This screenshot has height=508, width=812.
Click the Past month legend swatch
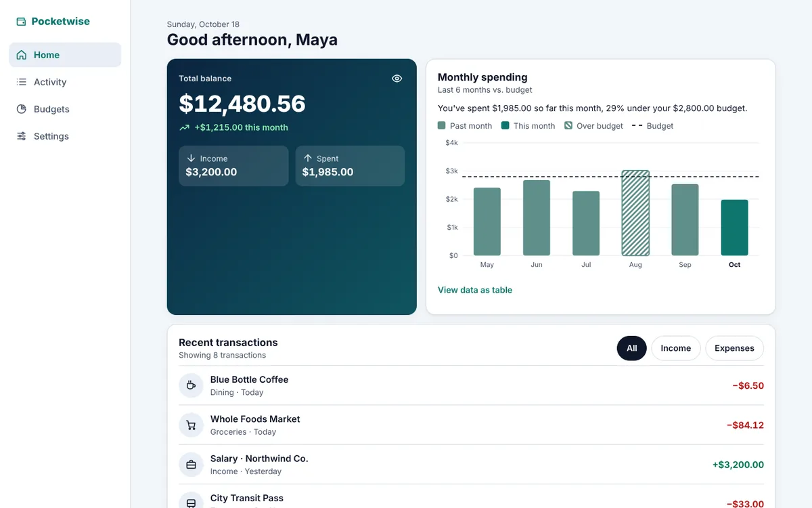tap(442, 126)
